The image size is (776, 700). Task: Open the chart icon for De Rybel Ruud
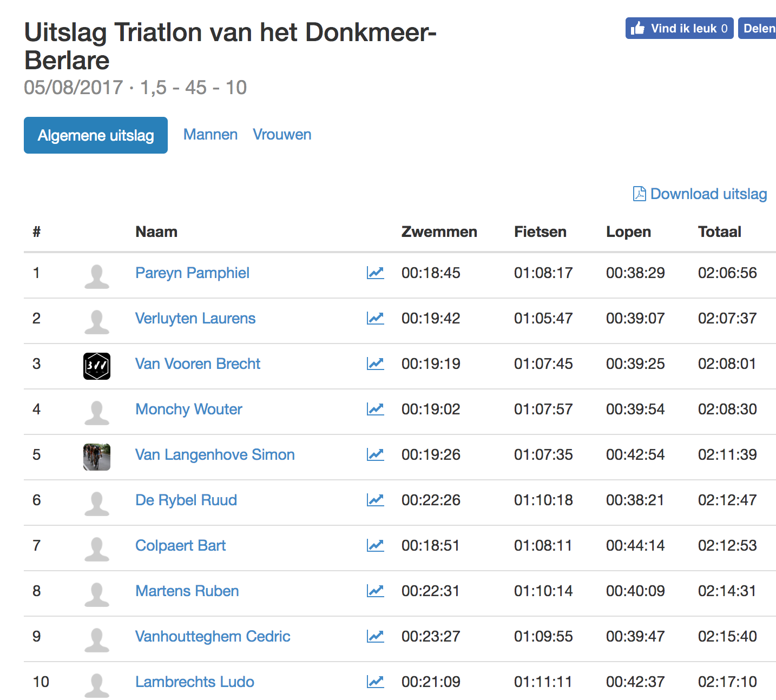click(376, 500)
